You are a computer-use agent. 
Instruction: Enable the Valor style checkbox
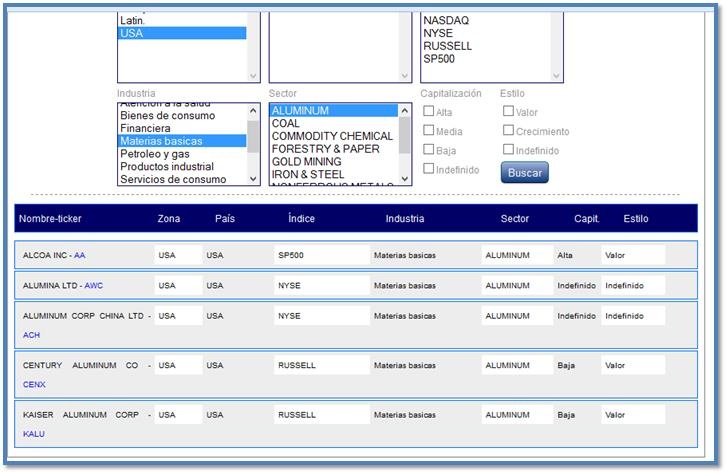point(509,111)
